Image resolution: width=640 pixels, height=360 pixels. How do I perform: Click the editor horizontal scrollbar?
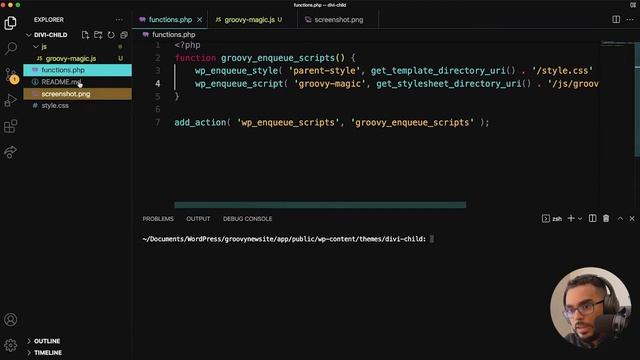tap(320, 205)
